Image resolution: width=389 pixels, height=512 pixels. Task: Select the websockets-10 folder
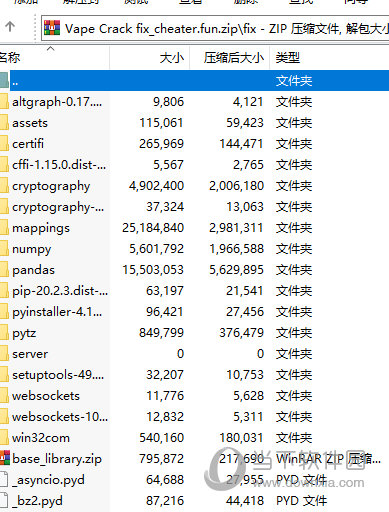pos(60,417)
